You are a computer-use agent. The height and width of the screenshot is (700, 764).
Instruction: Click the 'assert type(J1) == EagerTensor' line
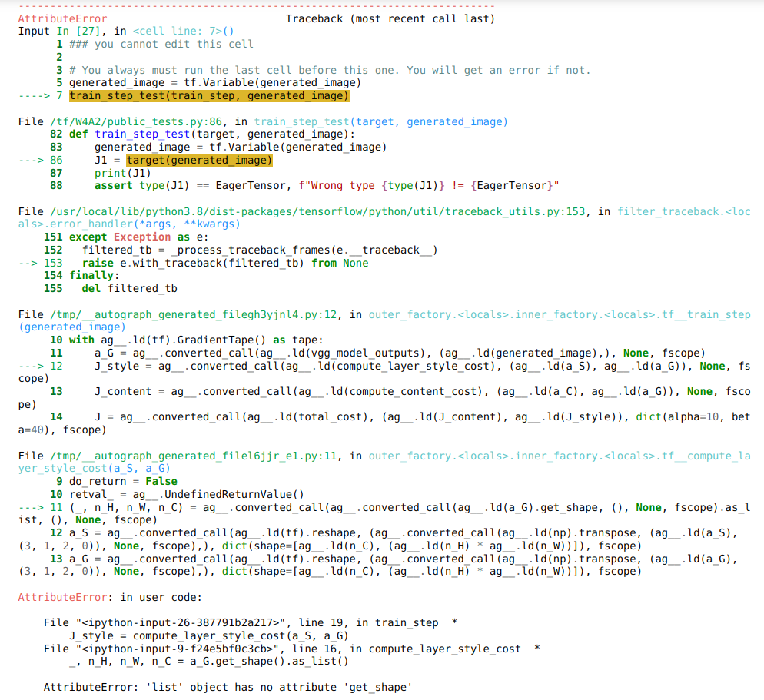click(x=327, y=186)
